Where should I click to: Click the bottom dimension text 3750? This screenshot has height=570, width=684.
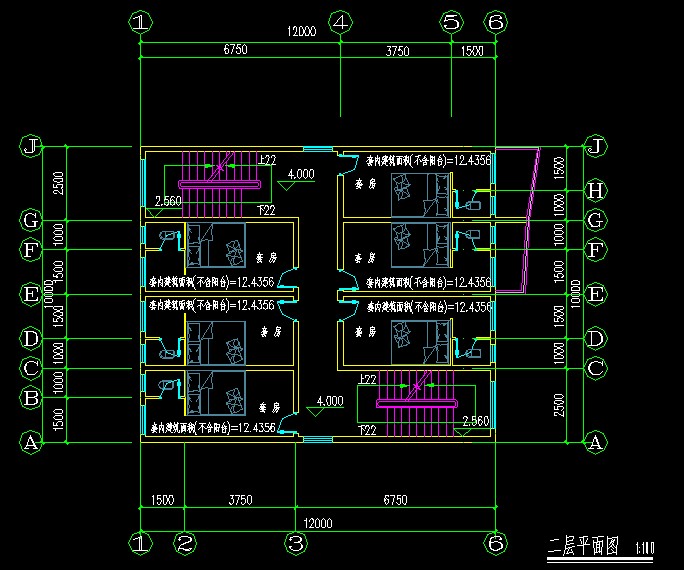(240, 500)
